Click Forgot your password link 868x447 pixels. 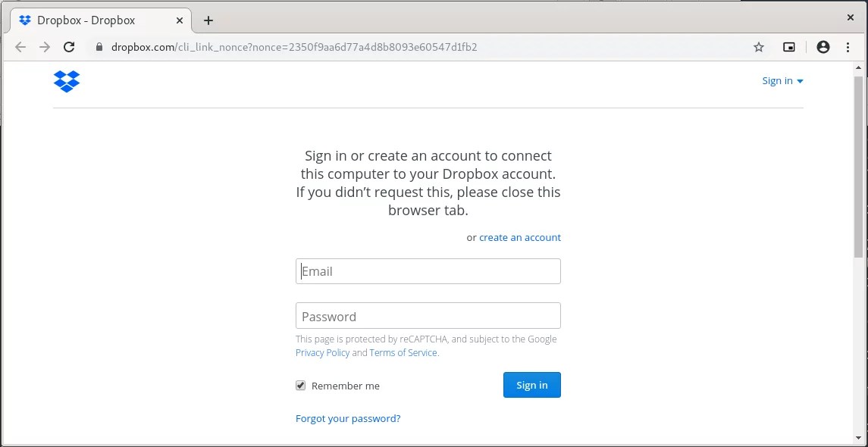pos(348,418)
